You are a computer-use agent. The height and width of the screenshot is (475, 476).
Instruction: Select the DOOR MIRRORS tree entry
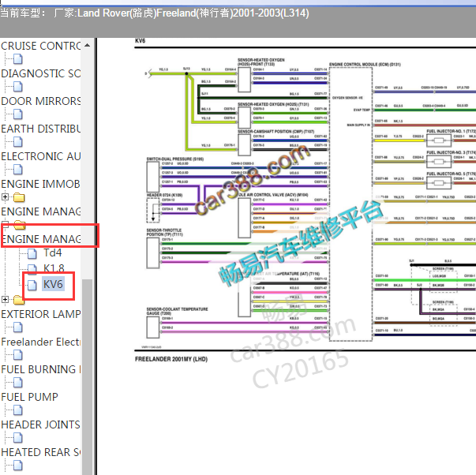[41, 101]
